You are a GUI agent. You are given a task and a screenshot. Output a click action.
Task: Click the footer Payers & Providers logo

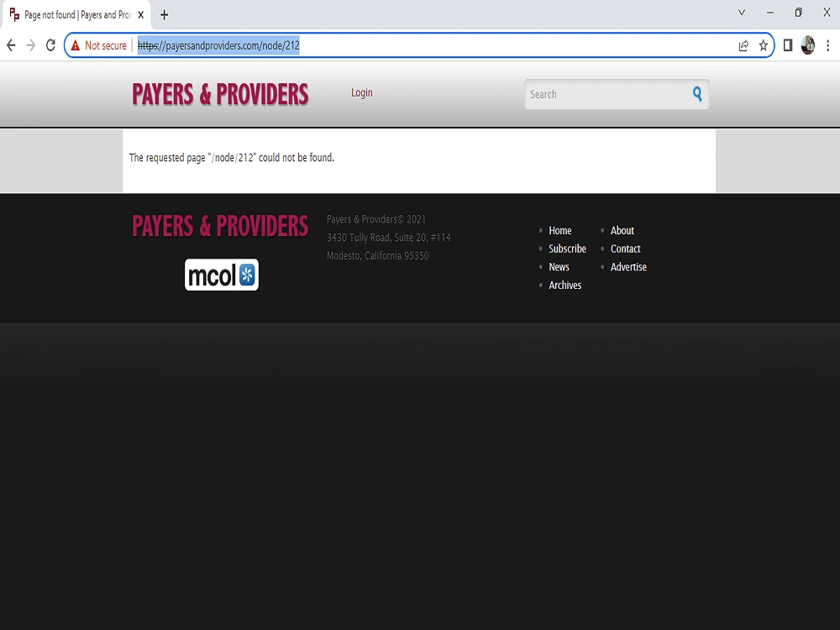[x=220, y=225]
